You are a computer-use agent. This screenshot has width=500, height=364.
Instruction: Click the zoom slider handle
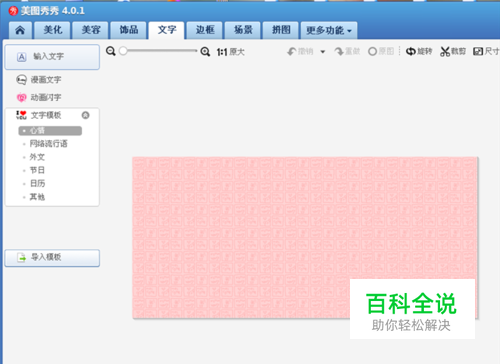pos(123,51)
